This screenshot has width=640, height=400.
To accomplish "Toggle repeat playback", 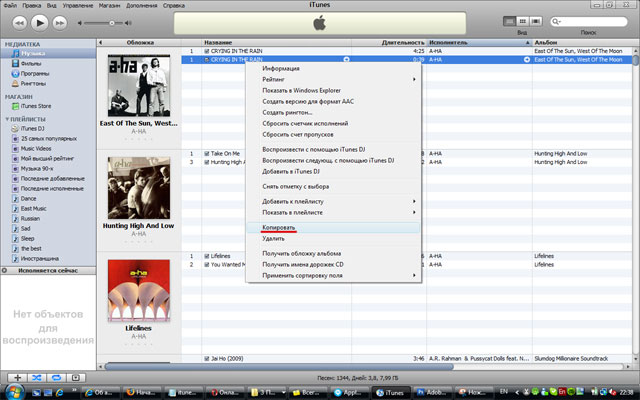I will coord(56,378).
